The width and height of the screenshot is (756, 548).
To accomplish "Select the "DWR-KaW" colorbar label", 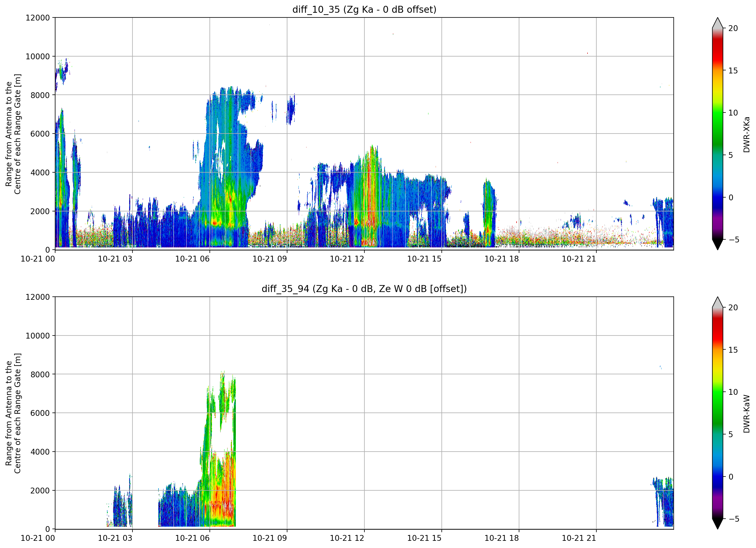I will point(747,414).
